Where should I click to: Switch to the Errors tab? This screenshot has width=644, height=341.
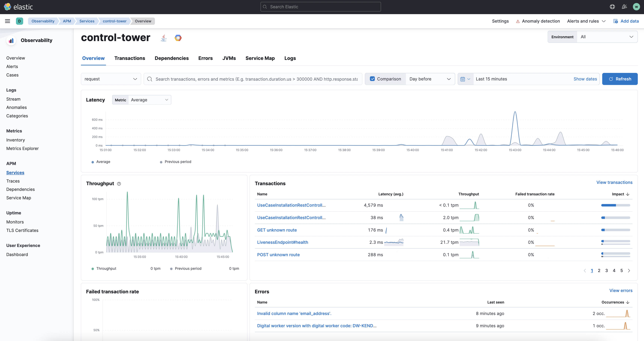click(x=206, y=58)
